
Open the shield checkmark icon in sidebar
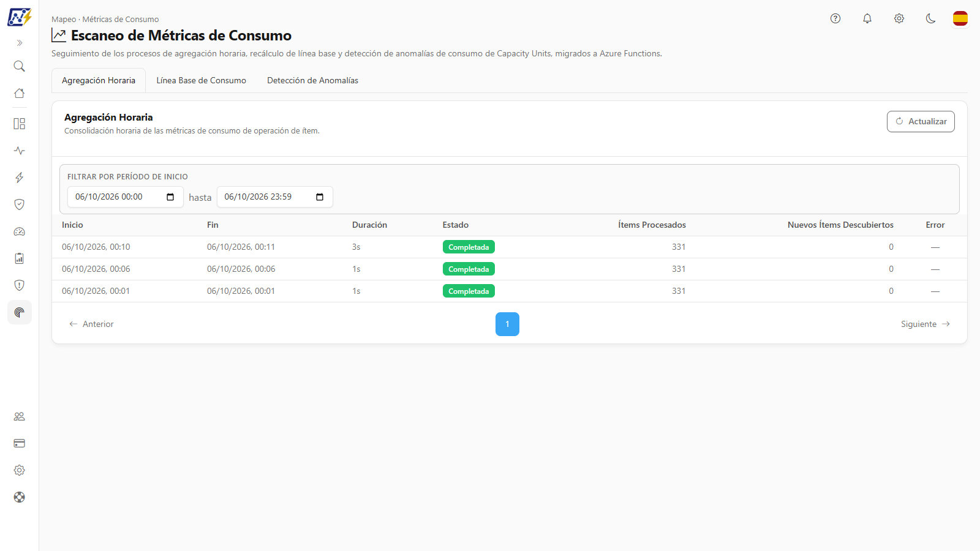pos(20,204)
